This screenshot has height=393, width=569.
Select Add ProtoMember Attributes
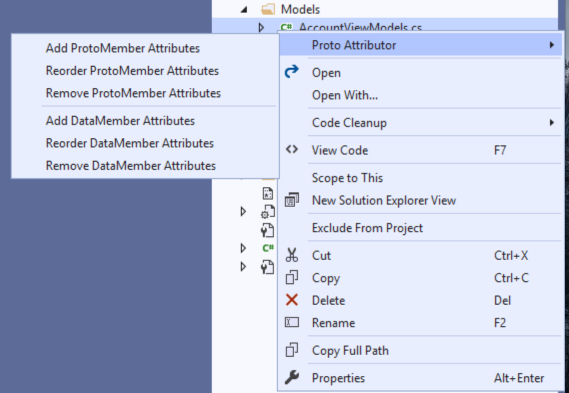click(123, 48)
